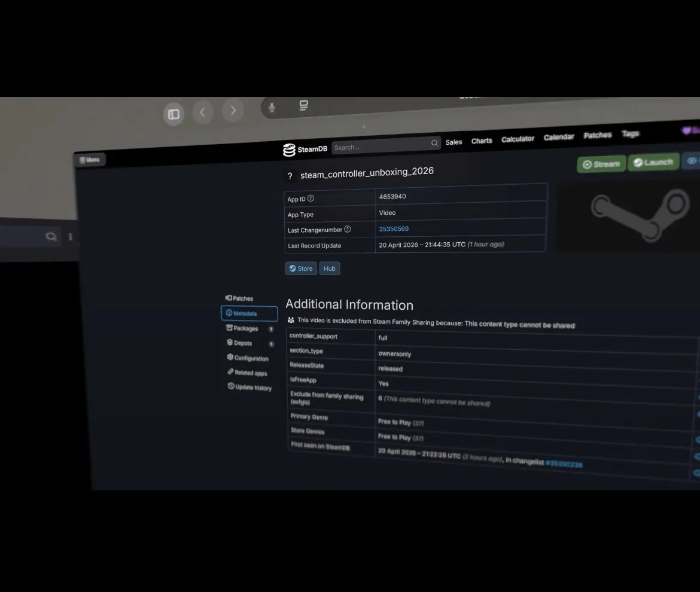Open the Hub button

pyautogui.click(x=330, y=268)
